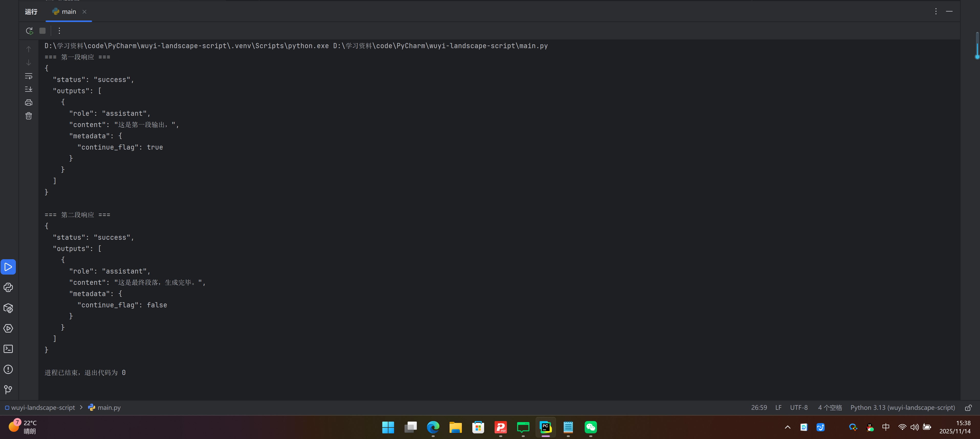Image resolution: width=980 pixels, height=439 pixels.
Task: Toggle the read-only lock in the status bar
Action: pos(968,408)
